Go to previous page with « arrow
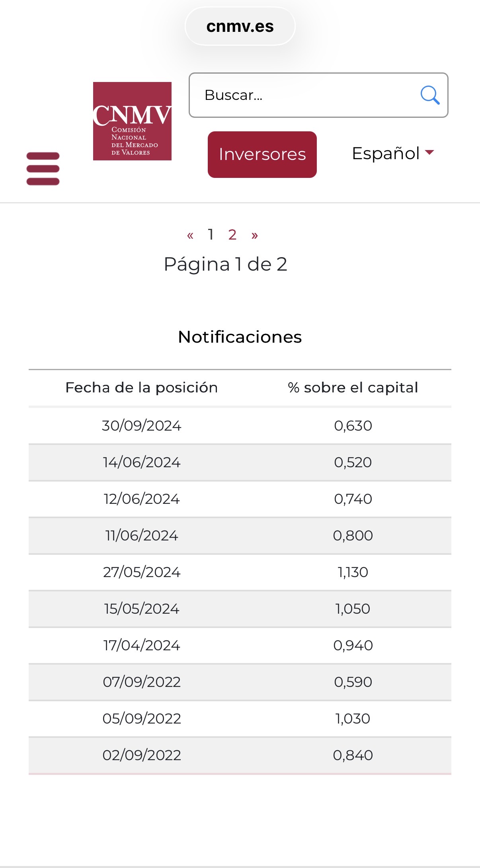Viewport: 480px width, 868px height. 190,235
